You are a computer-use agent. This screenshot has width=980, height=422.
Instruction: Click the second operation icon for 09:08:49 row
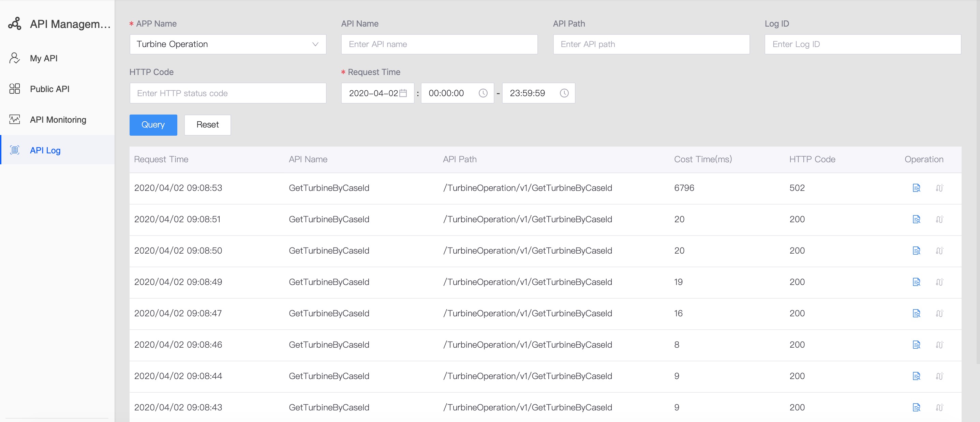(939, 282)
